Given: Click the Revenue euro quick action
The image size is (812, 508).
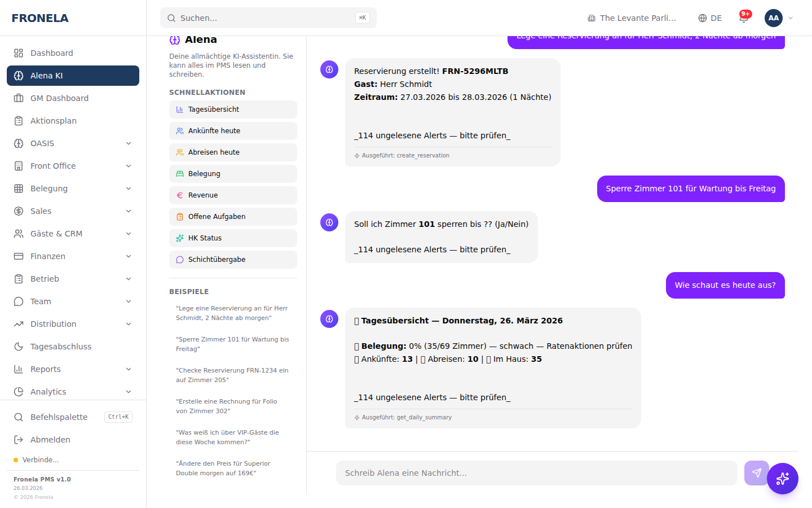Looking at the screenshot, I should pyautogui.click(x=233, y=195).
